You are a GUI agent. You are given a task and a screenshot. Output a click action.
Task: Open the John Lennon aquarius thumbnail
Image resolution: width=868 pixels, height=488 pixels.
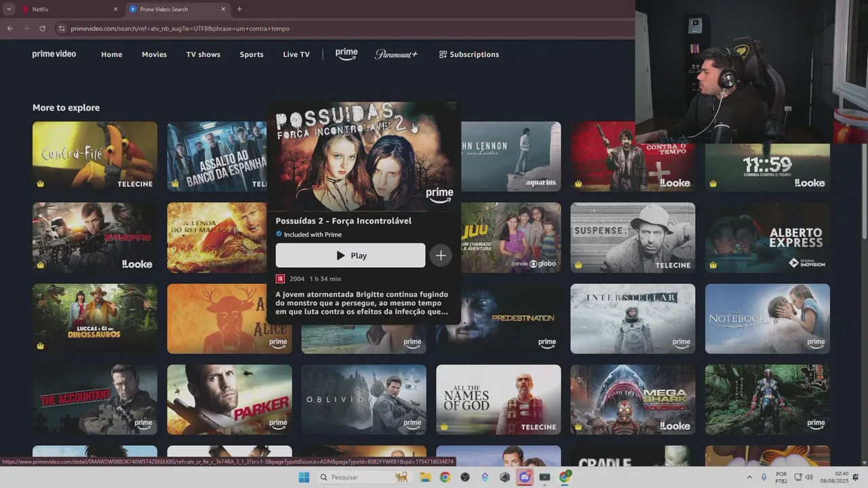point(511,157)
